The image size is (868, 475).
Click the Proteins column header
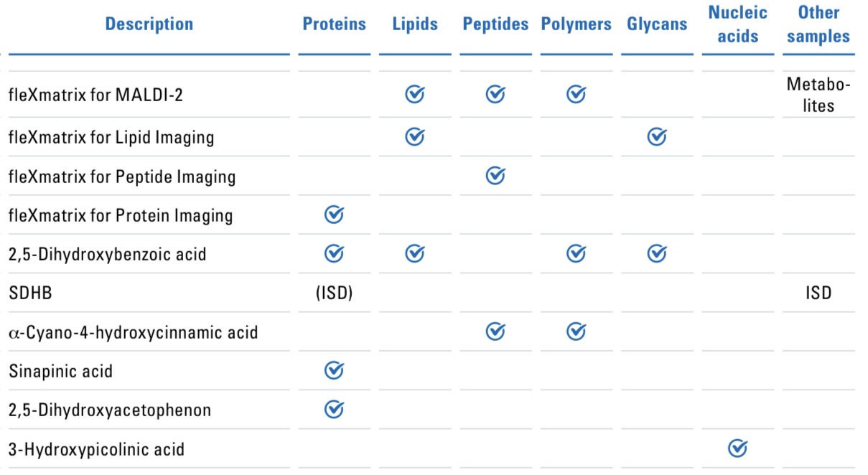point(334,24)
